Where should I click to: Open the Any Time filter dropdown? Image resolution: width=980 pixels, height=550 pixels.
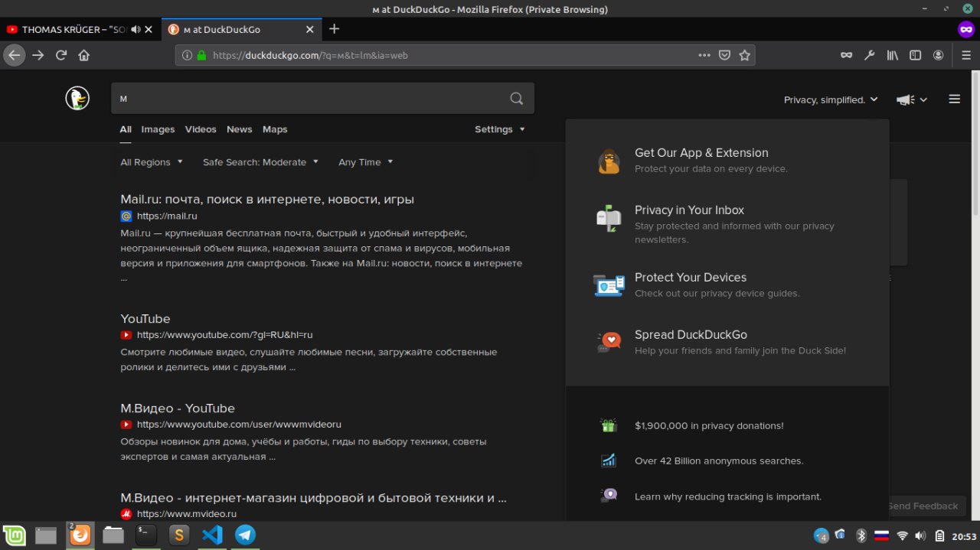(x=365, y=162)
